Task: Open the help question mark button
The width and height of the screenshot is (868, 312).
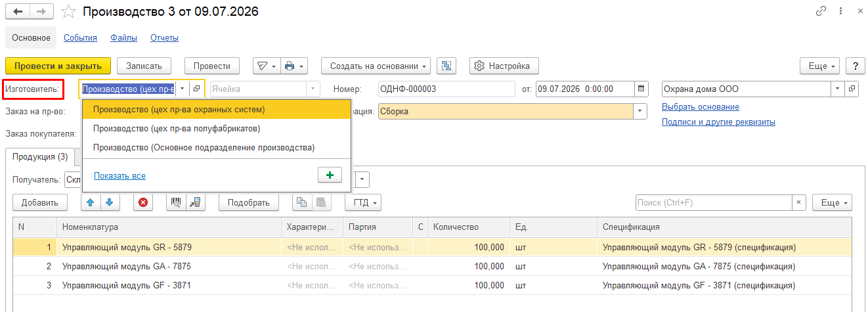Action: [x=855, y=66]
